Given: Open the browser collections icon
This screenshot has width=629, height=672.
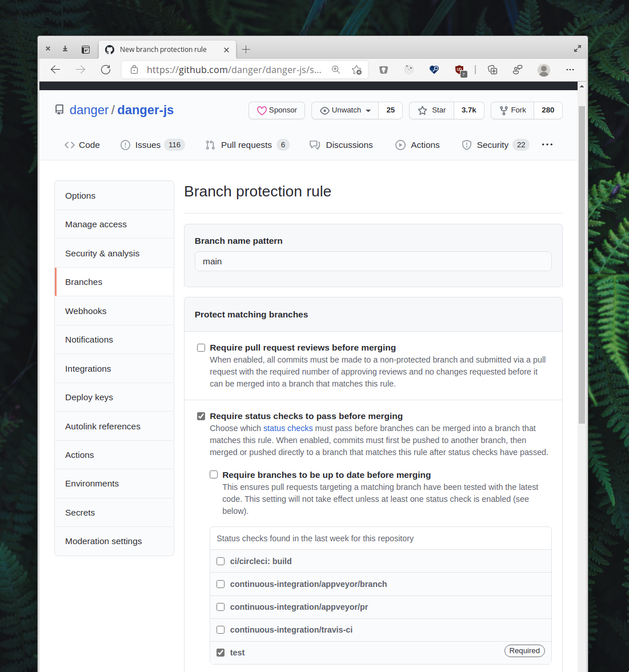Looking at the screenshot, I should coord(492,70).
